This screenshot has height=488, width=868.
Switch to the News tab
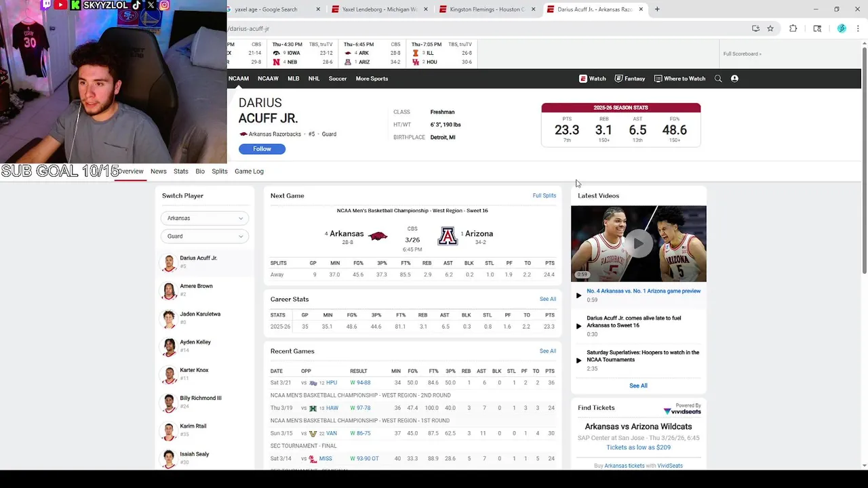coord(158,171)
